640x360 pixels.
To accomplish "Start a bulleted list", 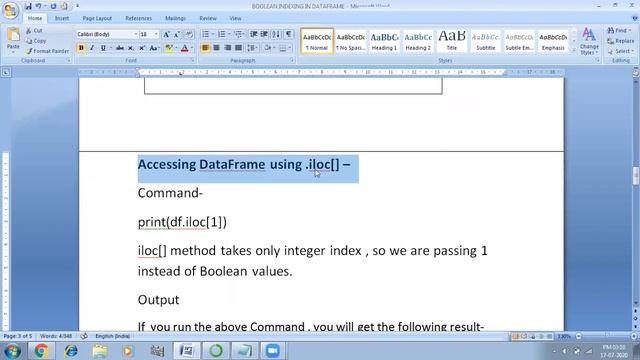I will tap(205, 34).
